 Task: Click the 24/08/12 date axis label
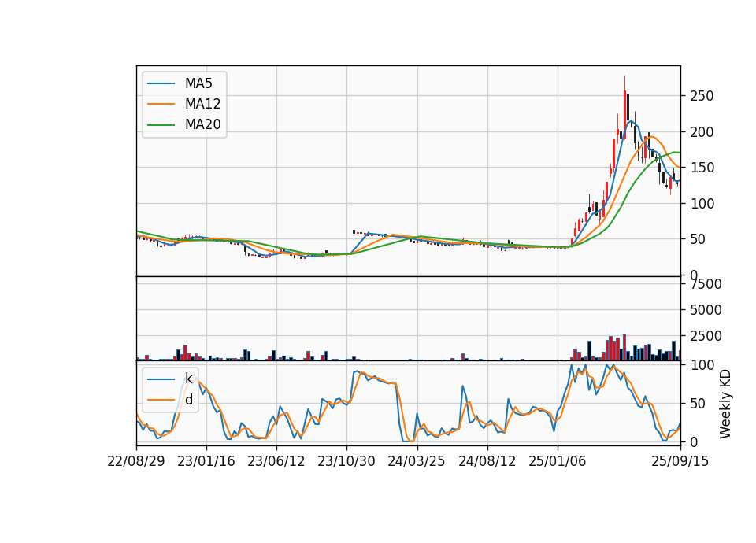pyautogui.click(x=487, y=461)
